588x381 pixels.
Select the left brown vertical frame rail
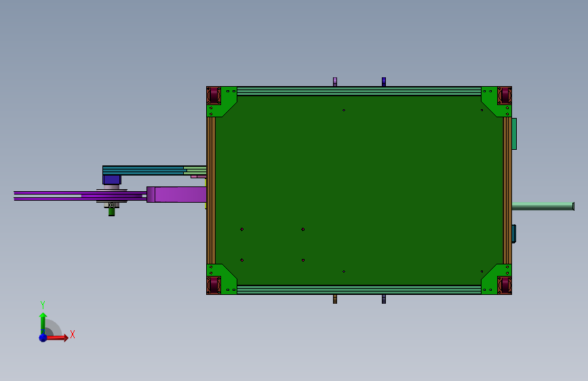point(211,190)
